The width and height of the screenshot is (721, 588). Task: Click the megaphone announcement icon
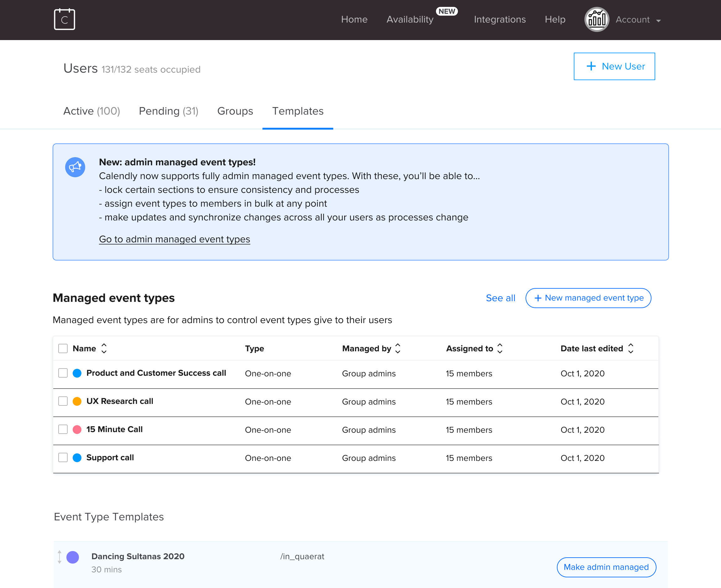click(x=75, y=167)
